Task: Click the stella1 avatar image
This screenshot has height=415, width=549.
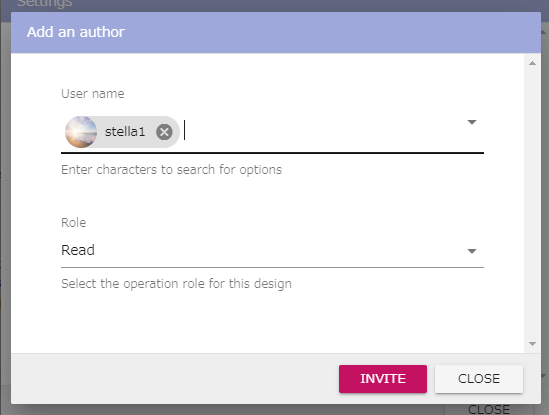Action: tap(81, 132)
